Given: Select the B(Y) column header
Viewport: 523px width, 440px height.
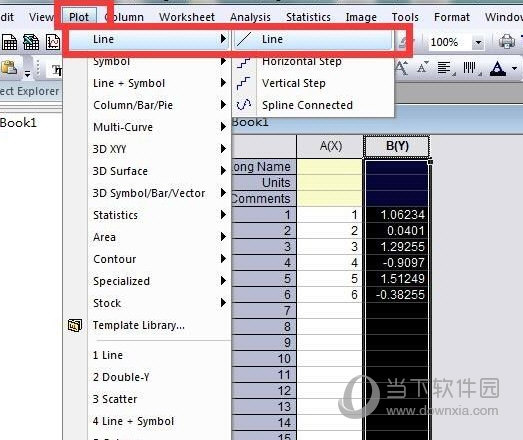Looking at the screenshot, I should click(397, 146).
